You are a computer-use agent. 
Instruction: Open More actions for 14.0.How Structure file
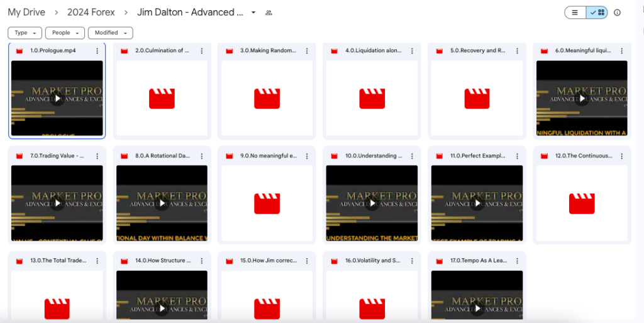coord(202,261)
